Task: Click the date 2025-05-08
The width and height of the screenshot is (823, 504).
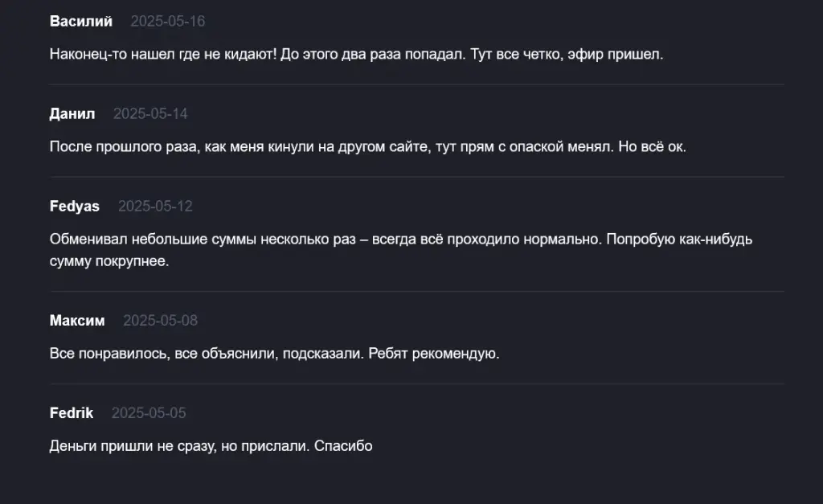Action: point(160,320)
